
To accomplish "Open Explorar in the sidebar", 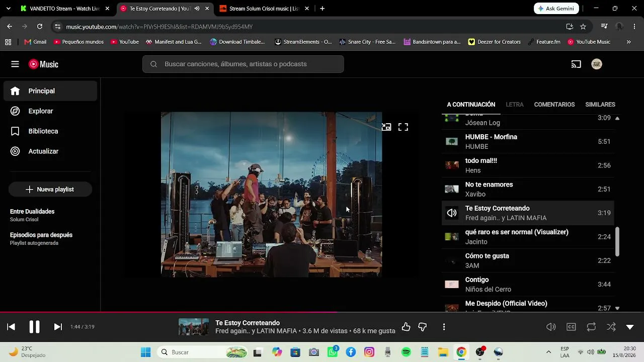I will 50,111.
